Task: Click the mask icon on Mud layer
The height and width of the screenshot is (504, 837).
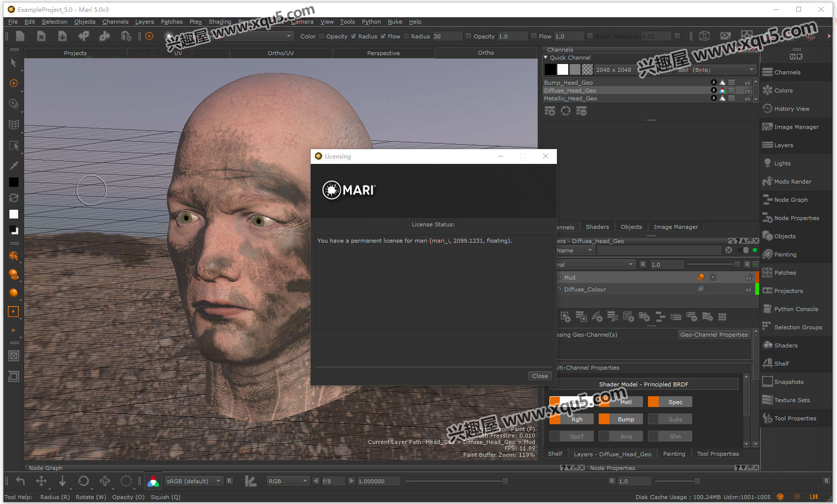Action: click(713, 278)
